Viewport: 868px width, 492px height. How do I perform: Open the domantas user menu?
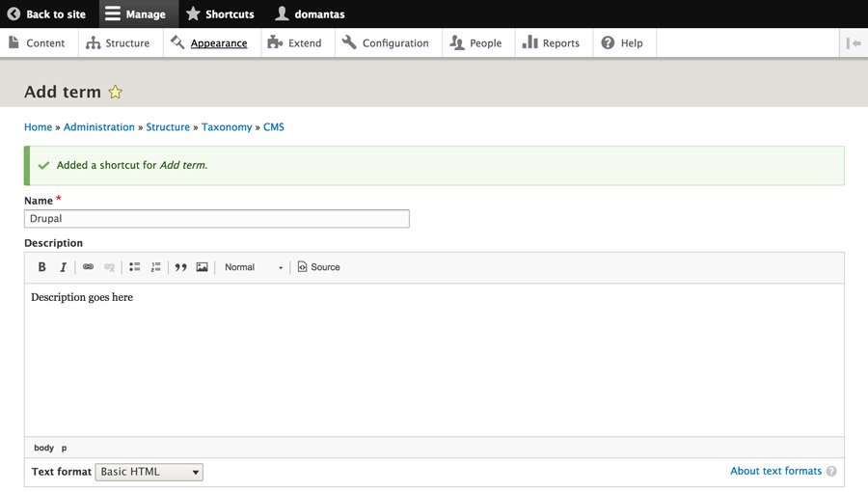tap(310, 14)
